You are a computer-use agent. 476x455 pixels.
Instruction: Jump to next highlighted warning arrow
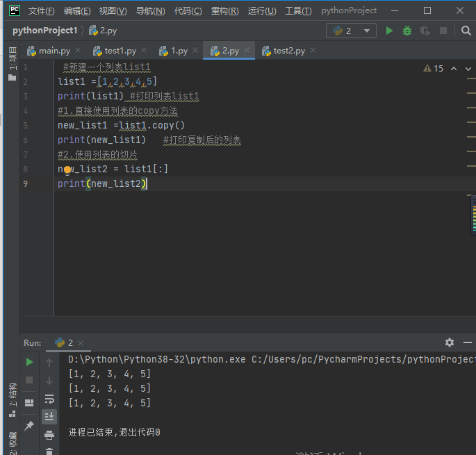pyautogui.click(x=468, y=69)
